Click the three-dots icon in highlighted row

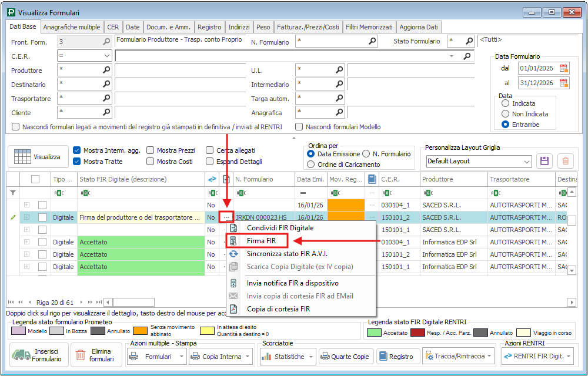point(226,217)
